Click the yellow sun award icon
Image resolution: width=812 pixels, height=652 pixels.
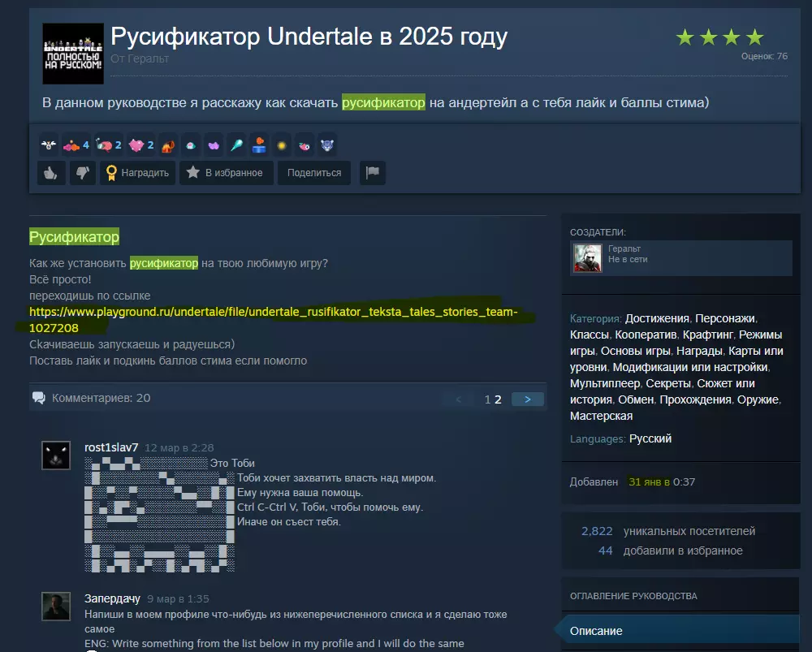[x=282, y=145]
